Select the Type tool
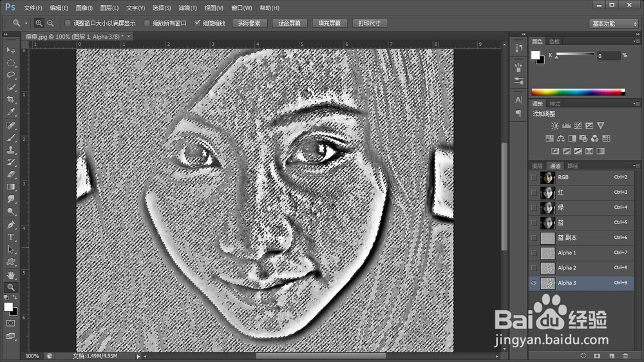 pos(11,237)
